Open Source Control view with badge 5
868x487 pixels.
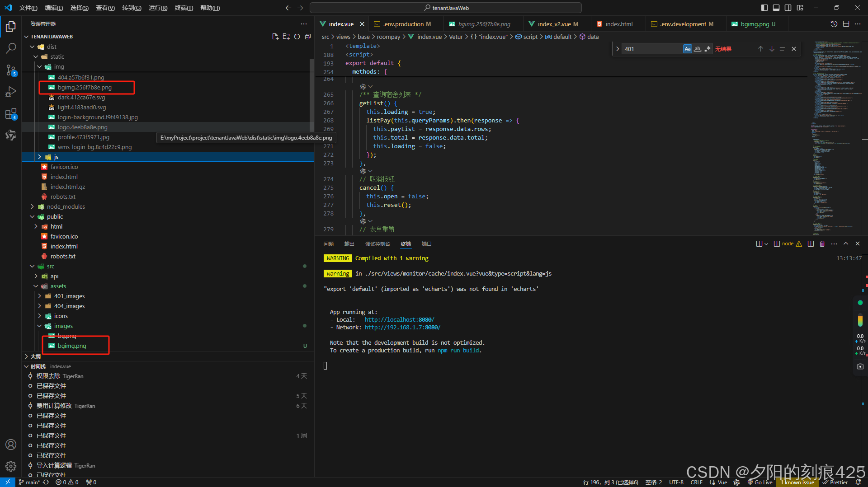[11, 70]
